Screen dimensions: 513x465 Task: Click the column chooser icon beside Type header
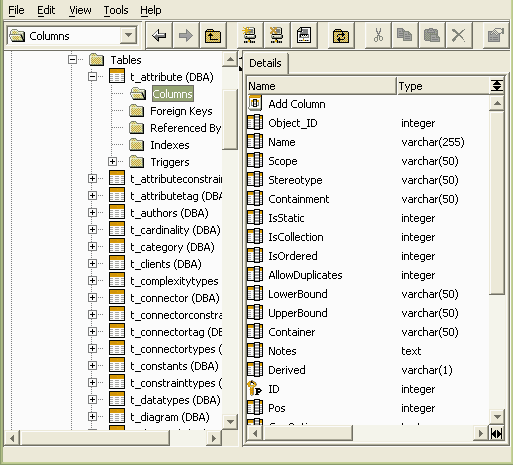[x=497, y=86]
